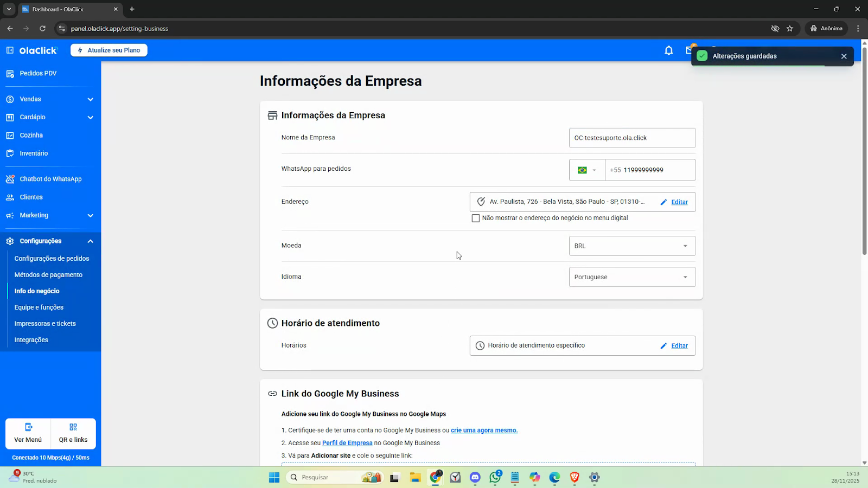
Task: Open the Brazil flag country code selector
Action: coord(586,170)
